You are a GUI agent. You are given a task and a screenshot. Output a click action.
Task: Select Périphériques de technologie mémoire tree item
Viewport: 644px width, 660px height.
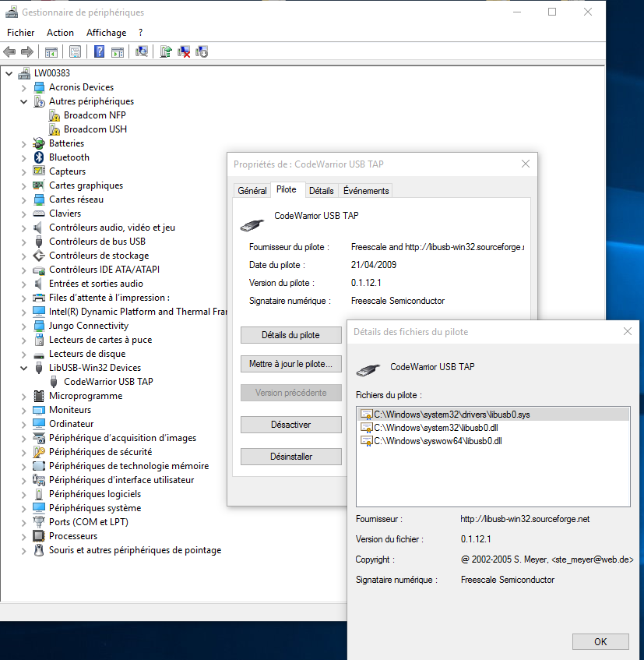tap(128, 466)
